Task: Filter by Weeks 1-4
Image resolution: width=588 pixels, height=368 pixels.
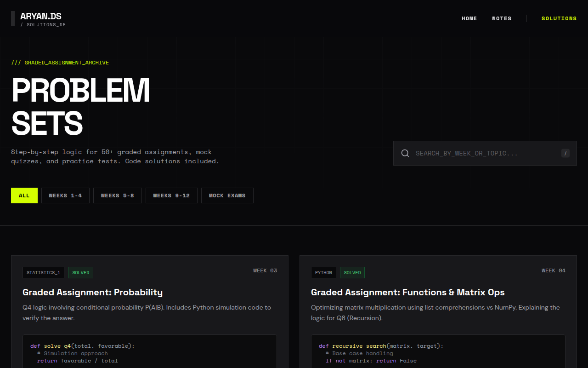Action: 65,195
